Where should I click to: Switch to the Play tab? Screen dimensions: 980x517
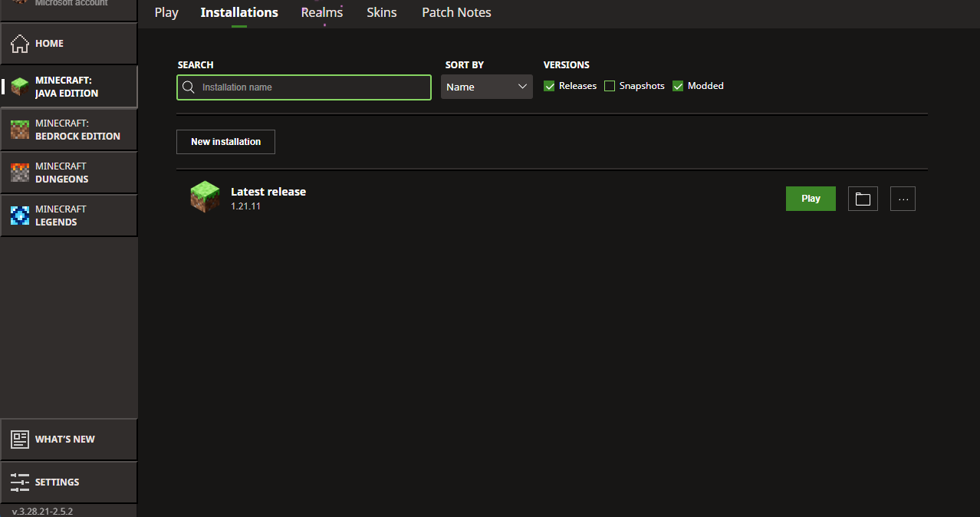coord(166,12)
